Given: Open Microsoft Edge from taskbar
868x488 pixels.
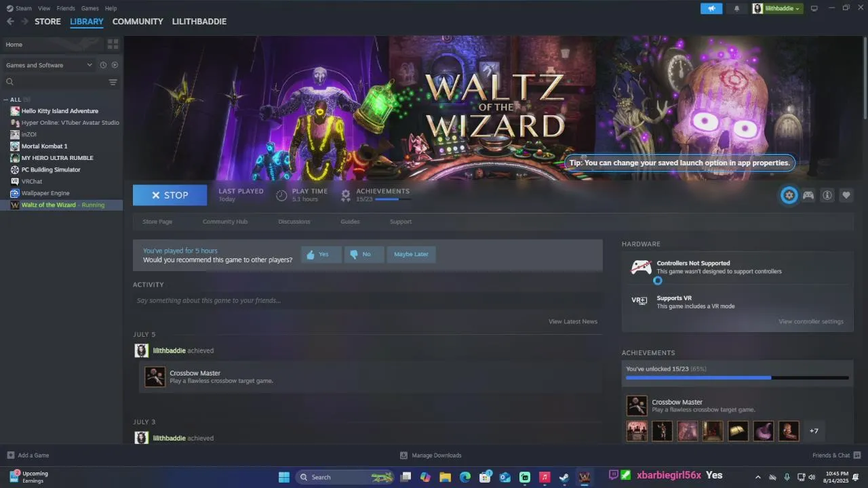Looking at the screenshot, I should (465, 477).
